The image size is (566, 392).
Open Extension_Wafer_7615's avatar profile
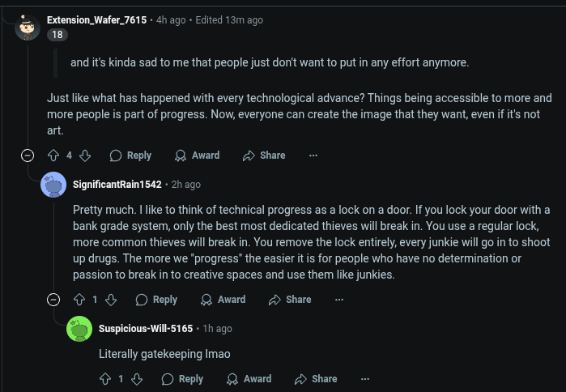(x=28, y=28)
